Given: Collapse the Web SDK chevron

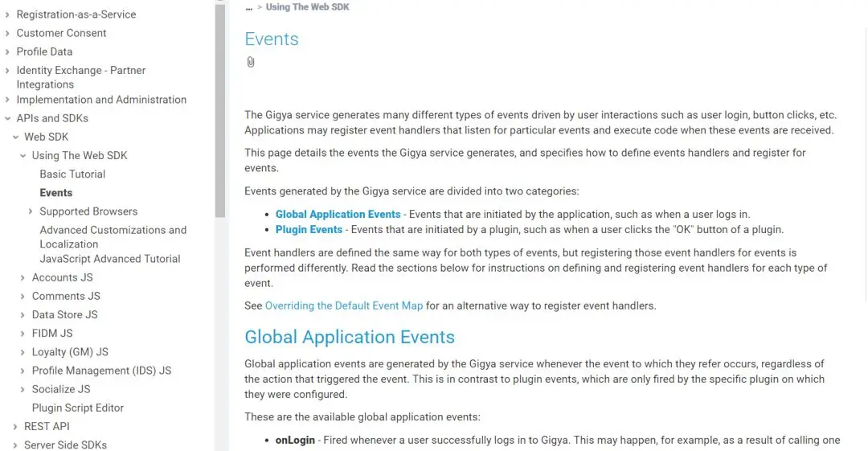Looking at the screenshot, I should [x=15, y=137].
